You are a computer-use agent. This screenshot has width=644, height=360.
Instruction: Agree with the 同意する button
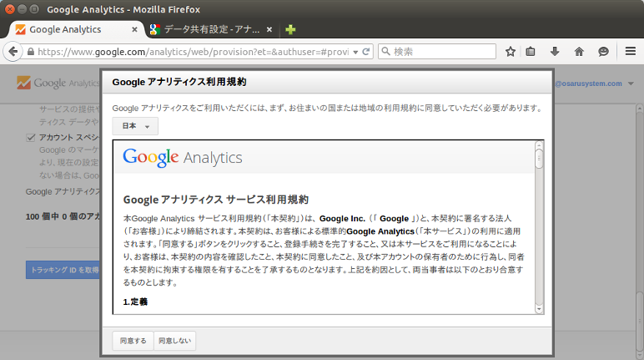point(133,341)
